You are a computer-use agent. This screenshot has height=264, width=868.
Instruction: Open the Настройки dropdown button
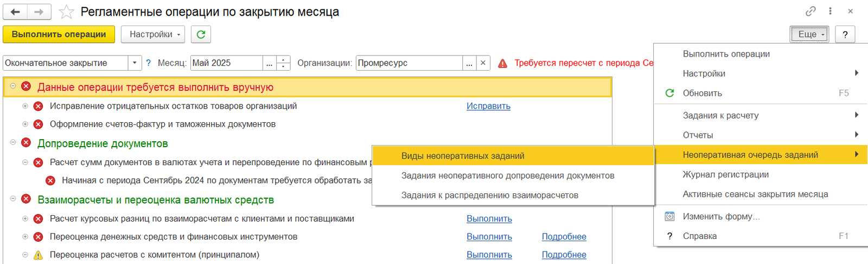point(153,34)
